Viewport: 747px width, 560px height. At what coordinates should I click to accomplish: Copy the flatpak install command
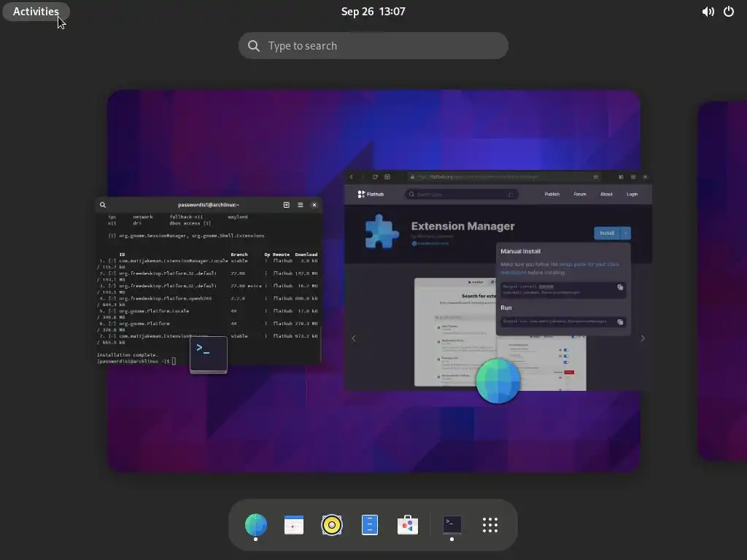(620, 287)
